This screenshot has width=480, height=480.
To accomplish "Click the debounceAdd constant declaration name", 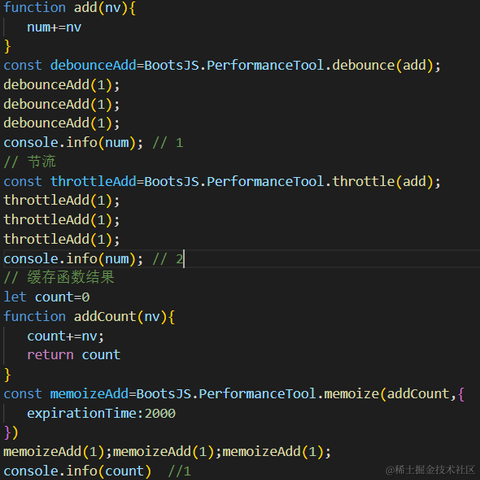I will 93,65.
